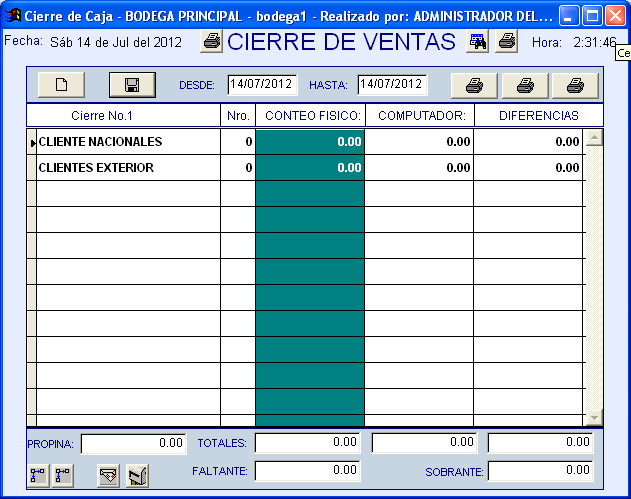Click the grid scrollbar up arrow

(594, 138)
